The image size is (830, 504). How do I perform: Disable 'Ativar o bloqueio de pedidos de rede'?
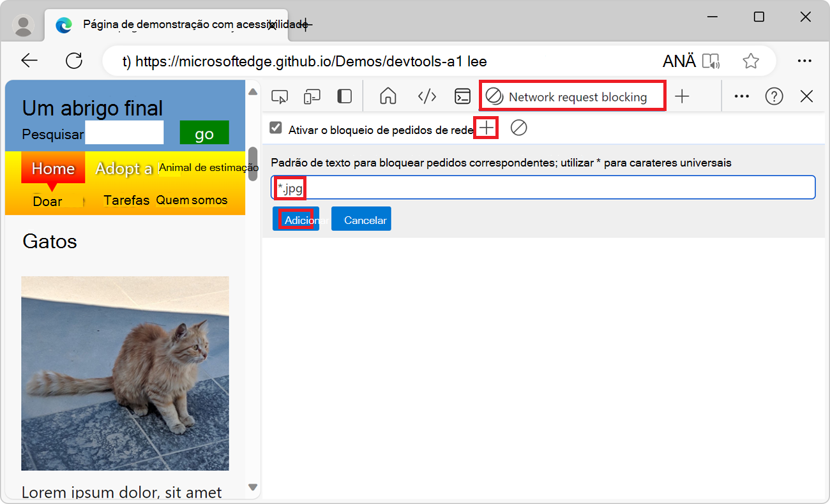click(x=275, y=128)
